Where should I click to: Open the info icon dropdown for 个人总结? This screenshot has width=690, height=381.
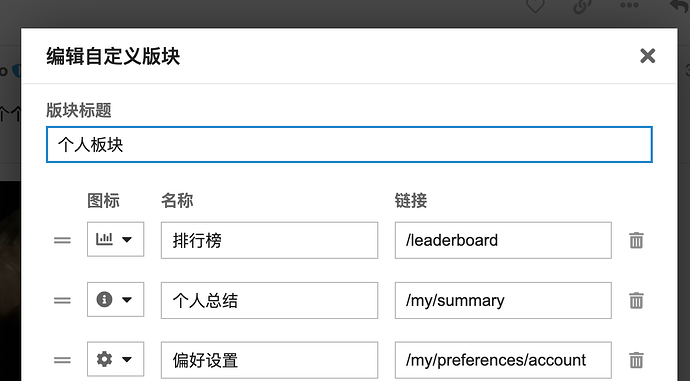point(115,300)
